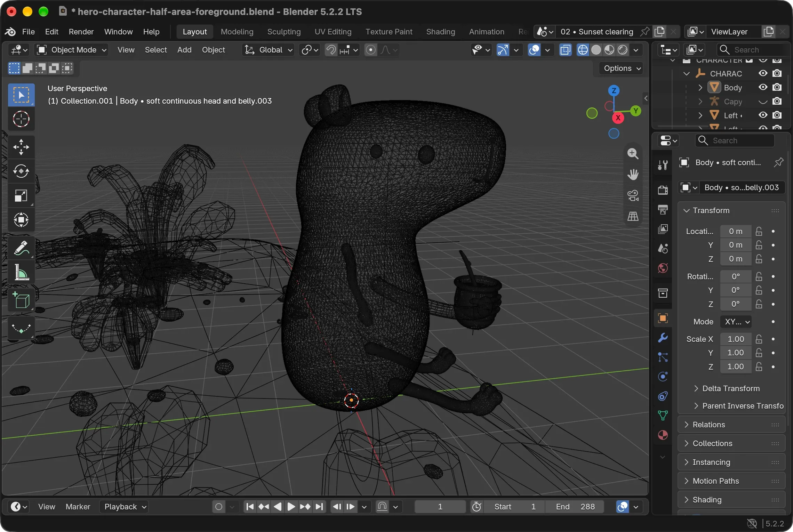Pick the Measure tool
The width and height of the screenshot is (793, 532).
[21, 272]
